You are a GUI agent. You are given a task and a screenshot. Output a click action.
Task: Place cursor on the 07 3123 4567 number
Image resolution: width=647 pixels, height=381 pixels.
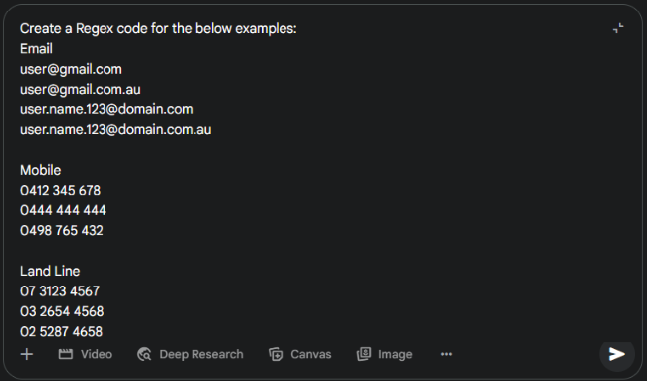pos(60,291)
